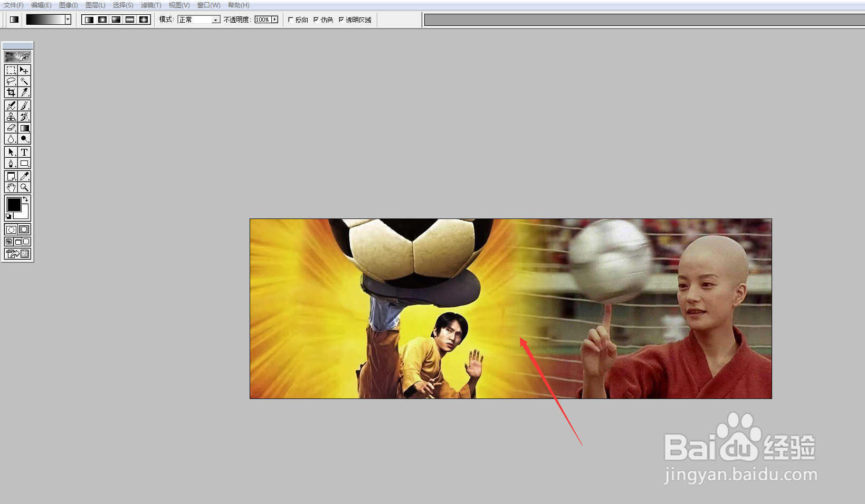Choose Full Screen mode
The width and height of the screenshot is (865, 504).
pos(26,242)
